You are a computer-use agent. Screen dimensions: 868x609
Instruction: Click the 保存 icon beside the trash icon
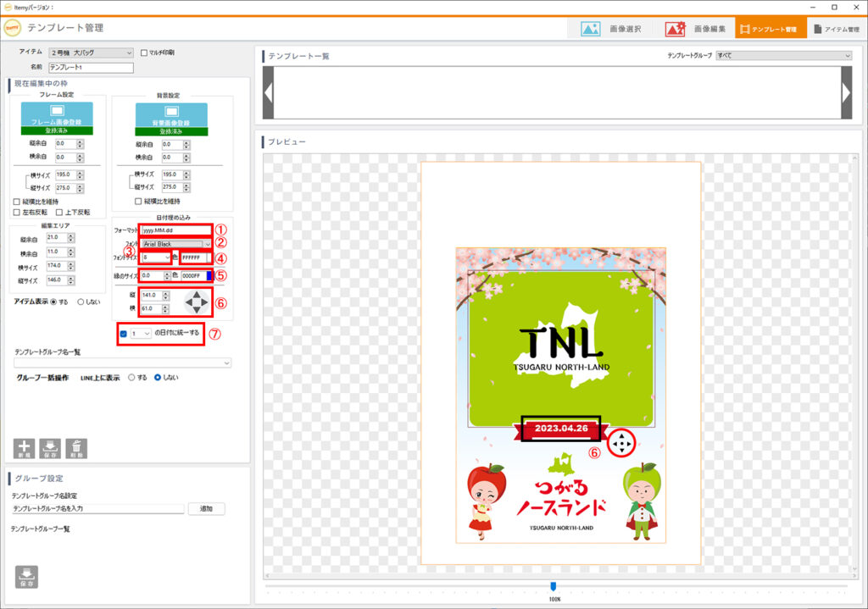click(50, 449)
